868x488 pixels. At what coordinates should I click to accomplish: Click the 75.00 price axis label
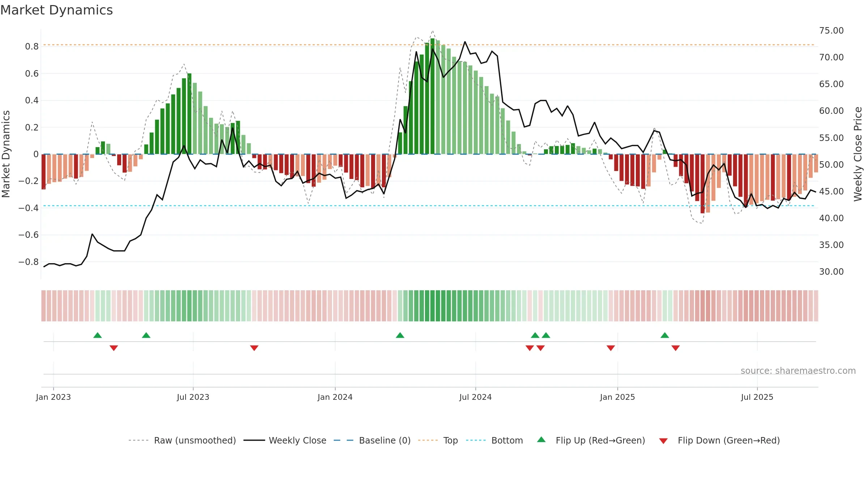[831, 30]
